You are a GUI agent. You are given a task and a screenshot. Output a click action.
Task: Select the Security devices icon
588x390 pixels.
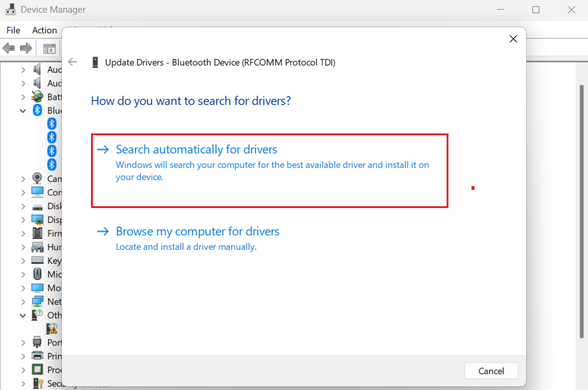click(38, 383)
